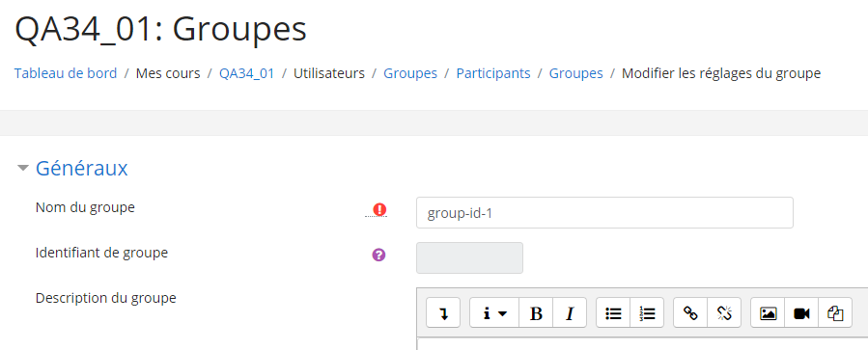Screen dimensions: 868x350
Task: Click the Identifiant de groupe field
Action: click(x=469, y=257)
